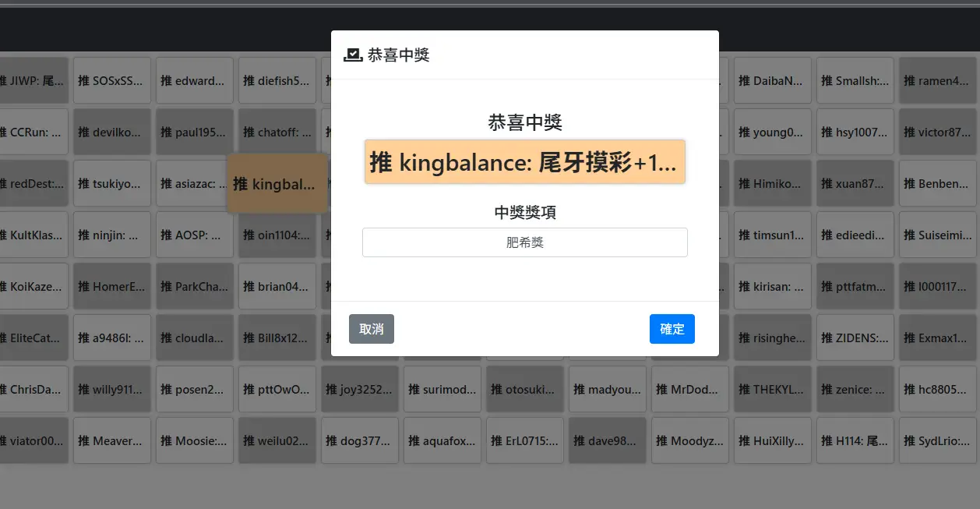Click the joy3252 comment card
This screenshot has width=980, height=509.
point(360,389)
